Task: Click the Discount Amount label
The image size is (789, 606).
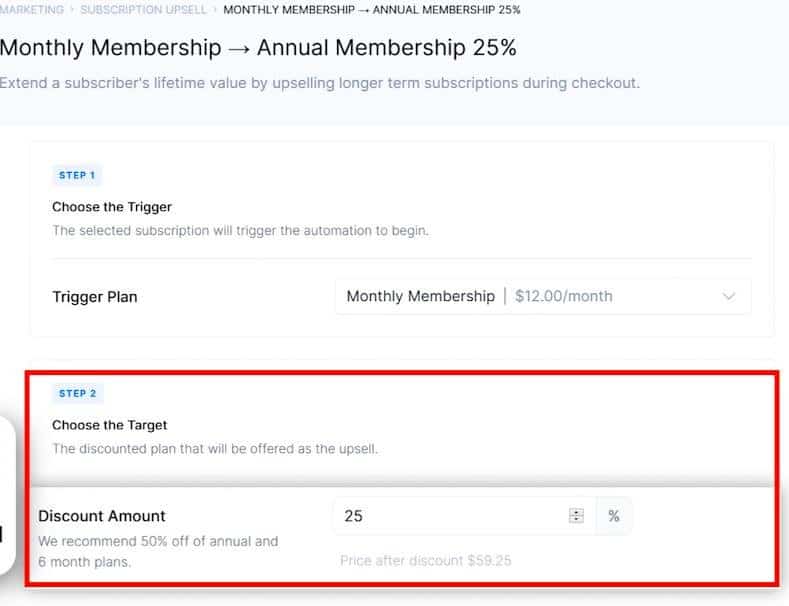Action: (x=102, y=516)
